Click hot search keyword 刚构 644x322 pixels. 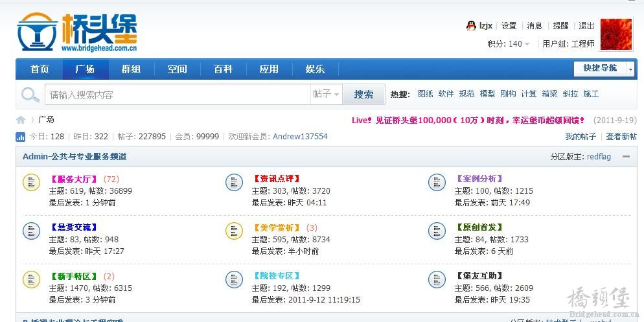pyautogui.click(x=508, y=94)
